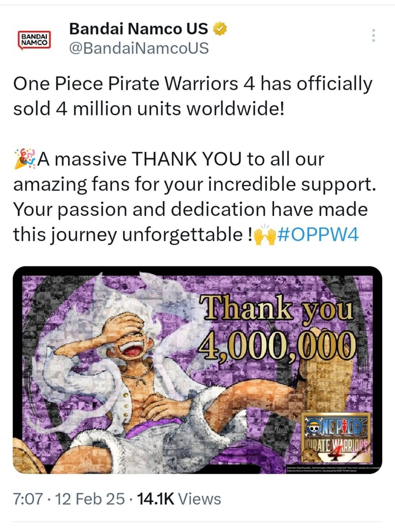Open the #OPPW4 hashtag
The width and height of the screenshot is (395, 532).
318,235
